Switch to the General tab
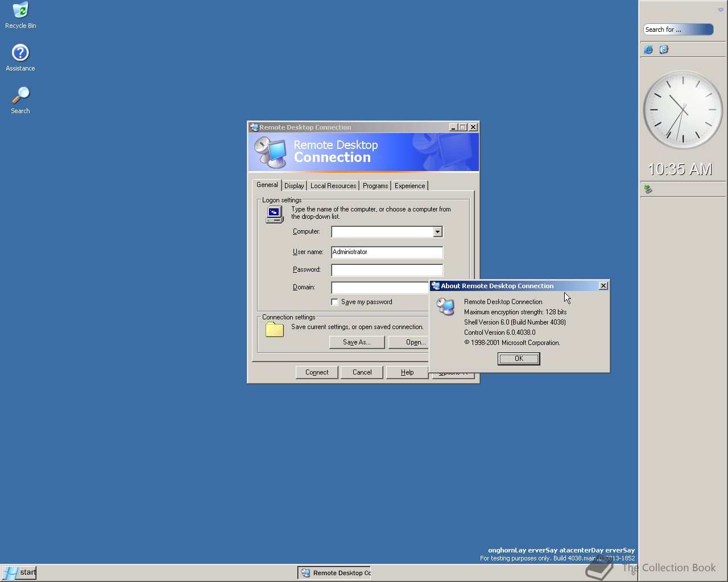 click(x=267, y=185)
